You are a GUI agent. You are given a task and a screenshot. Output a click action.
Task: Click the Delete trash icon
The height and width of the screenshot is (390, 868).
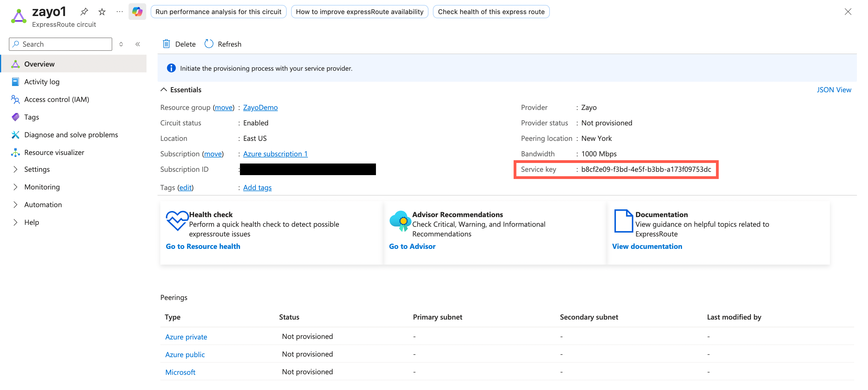pyautogui.click(x=166, y=44)
